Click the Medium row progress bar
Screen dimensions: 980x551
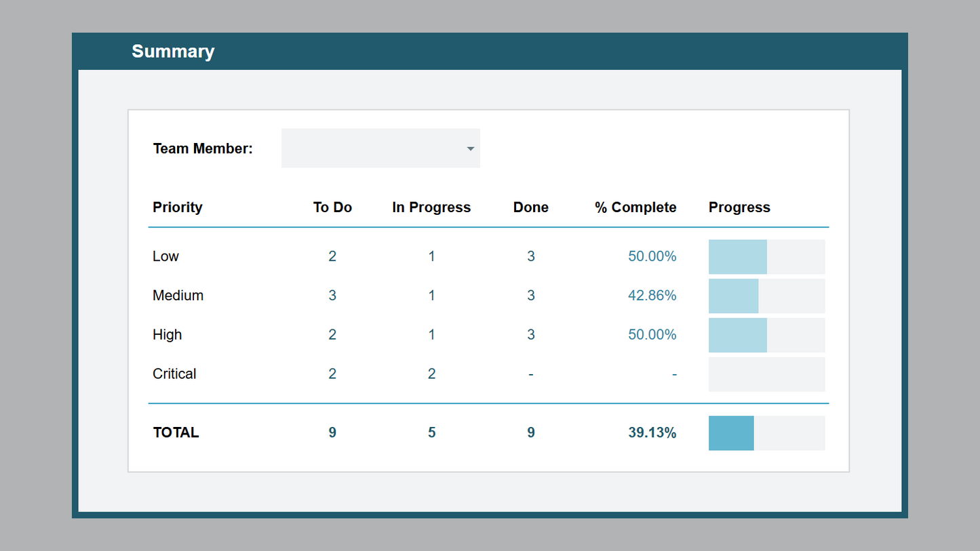(x=766, y=296)
